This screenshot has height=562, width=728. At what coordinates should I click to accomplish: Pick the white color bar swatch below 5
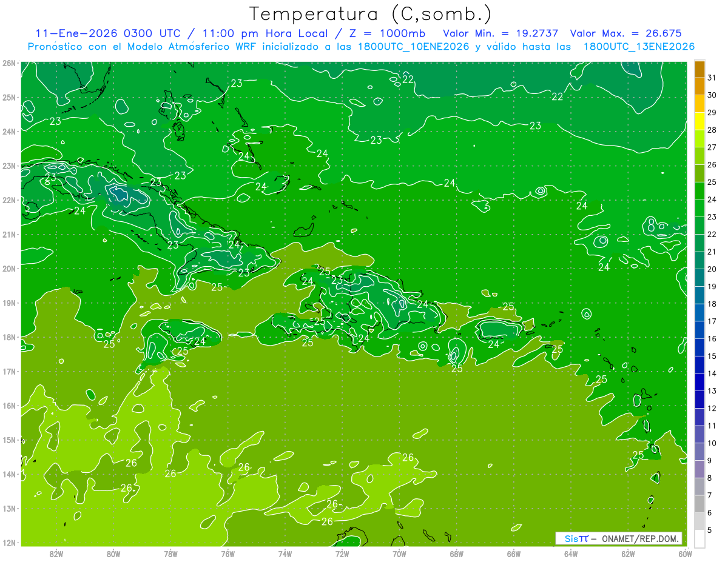pyautogui.click(x=699, y=538)
